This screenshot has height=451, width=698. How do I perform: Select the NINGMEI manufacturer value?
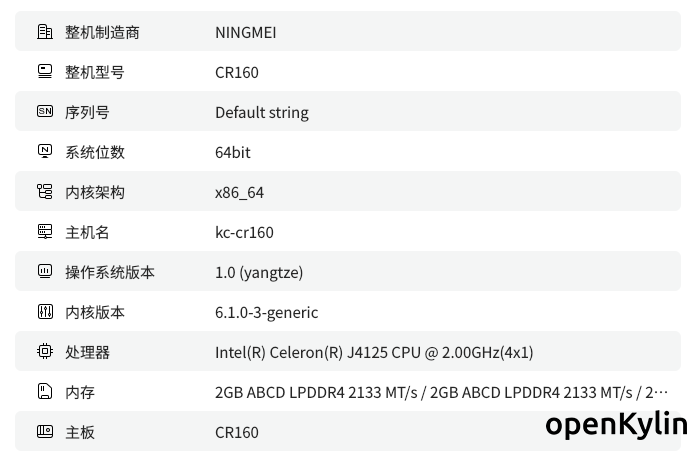[x=246, y=33]
